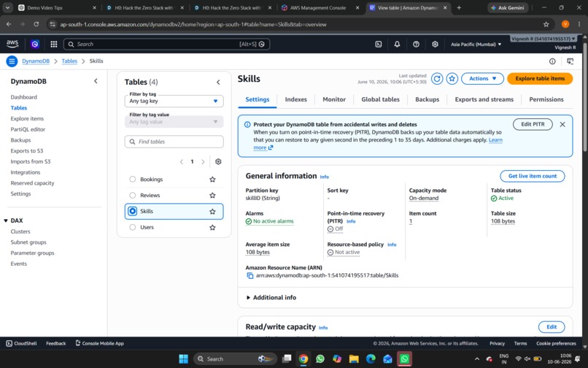Open the General information Info link
588x368 pixels.
tap(325, 177)
